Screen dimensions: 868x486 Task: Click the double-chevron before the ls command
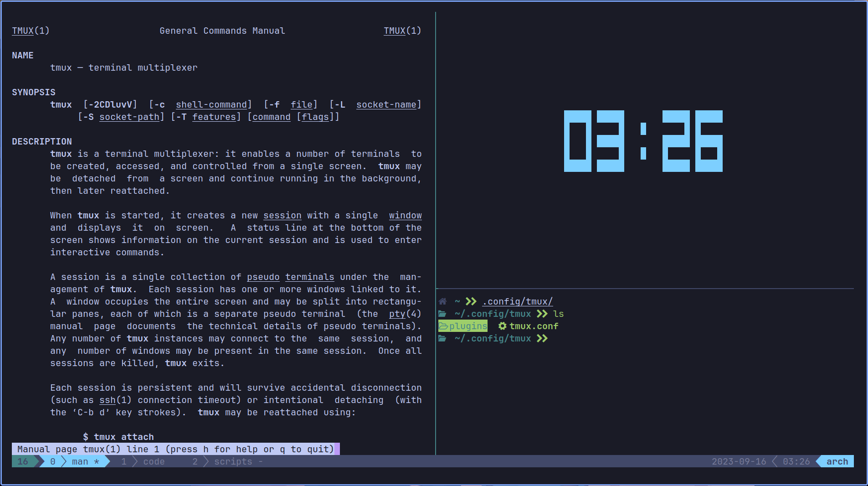542,314
